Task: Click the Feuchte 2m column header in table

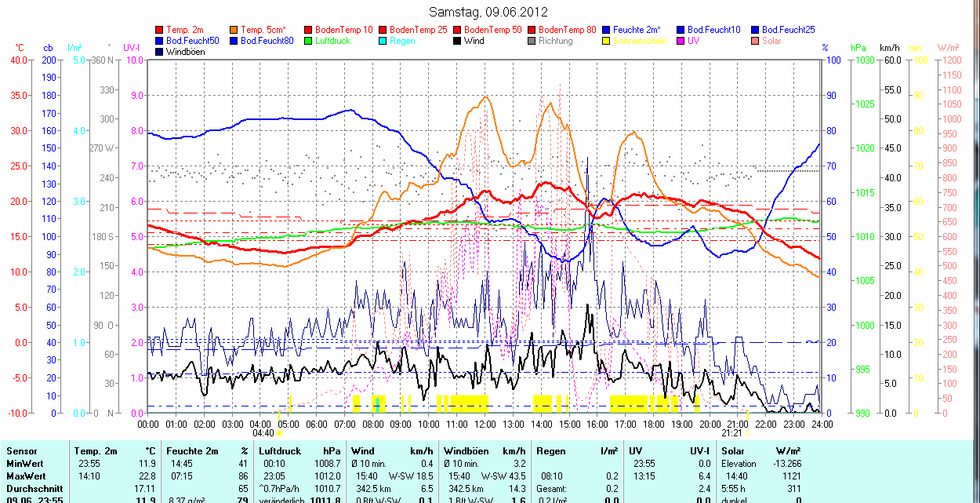Action: coord(192,451)
